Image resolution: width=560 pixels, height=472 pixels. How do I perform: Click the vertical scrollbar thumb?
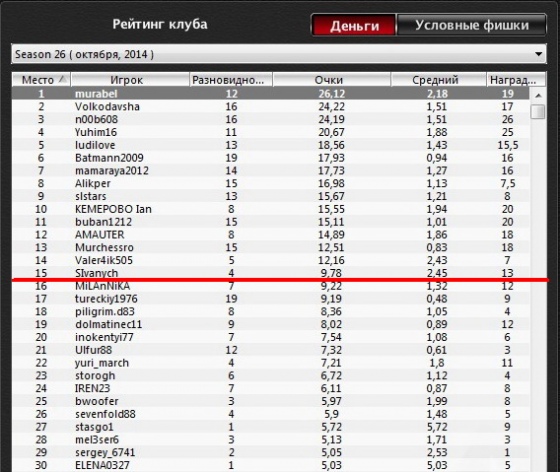(x=538, y=111)
